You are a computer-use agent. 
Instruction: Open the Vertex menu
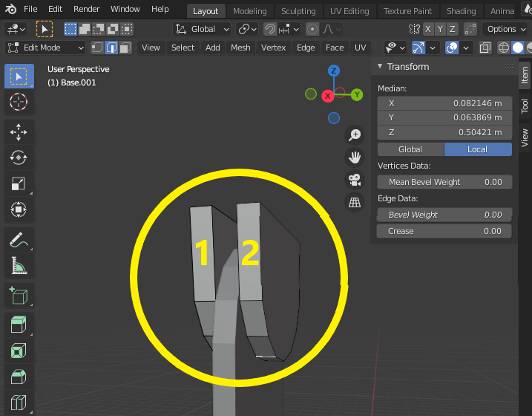273,48
